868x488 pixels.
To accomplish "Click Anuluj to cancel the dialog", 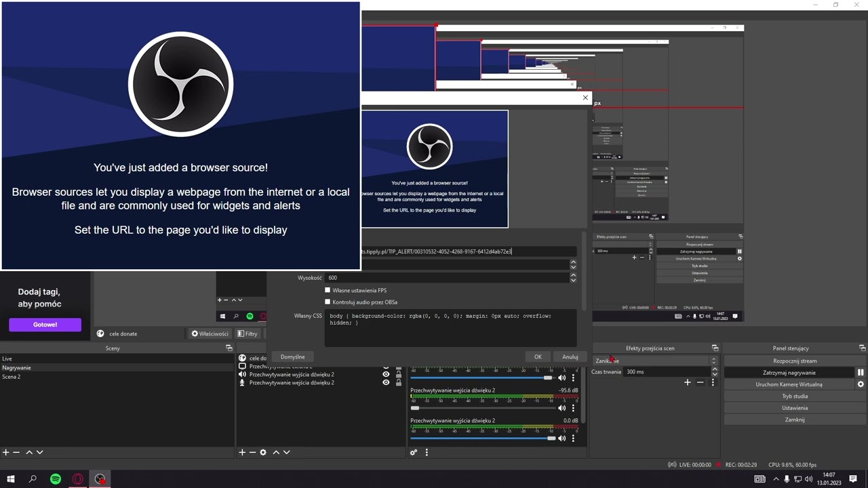I will (x=570, y=357).
